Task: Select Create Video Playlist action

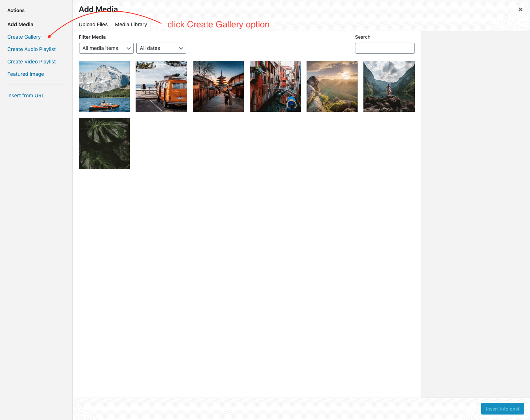Action: (x=31, y=62)
